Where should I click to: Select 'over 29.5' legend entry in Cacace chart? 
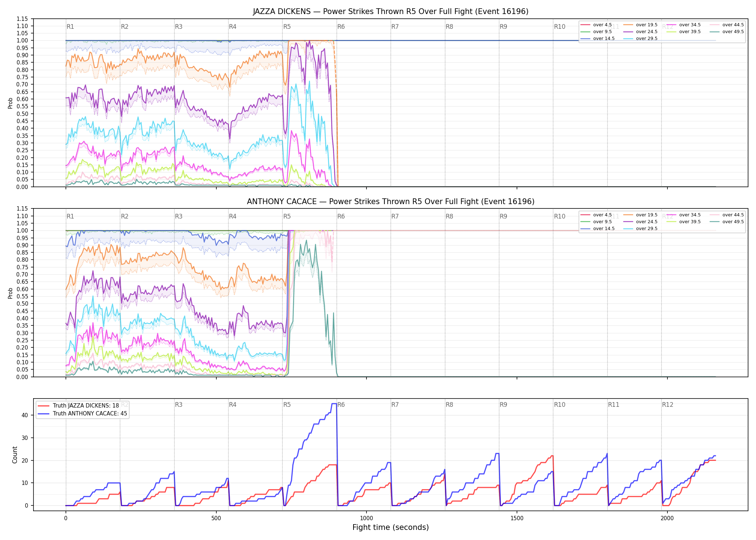point(640,229)
